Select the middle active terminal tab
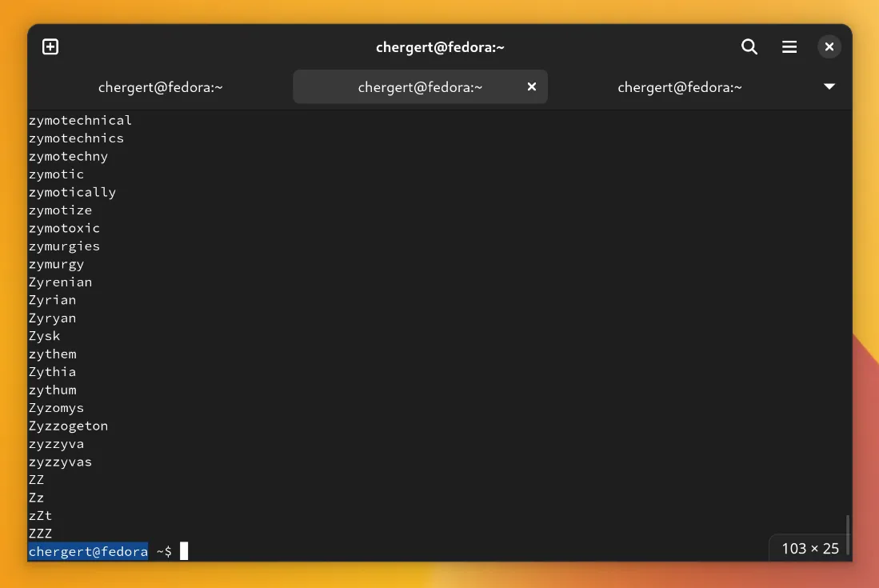 pyautogui.click(x=419, y=87)
